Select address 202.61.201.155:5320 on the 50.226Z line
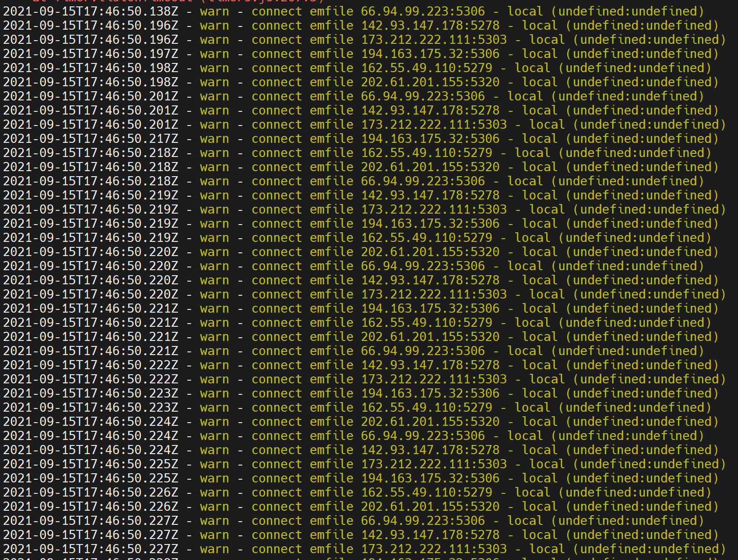The height and width of the screenshot is (560, 738). pos(430,507)
